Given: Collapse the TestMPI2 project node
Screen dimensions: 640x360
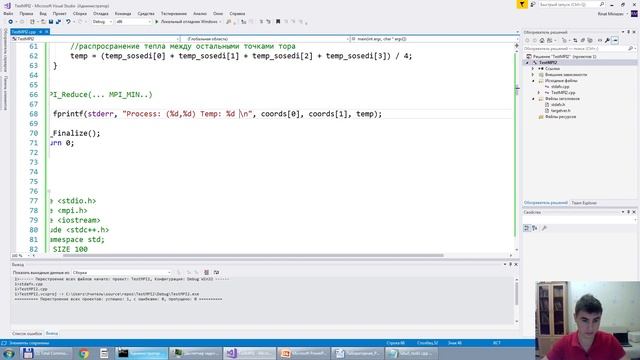Looking at the screenshot, I should 527,63.
